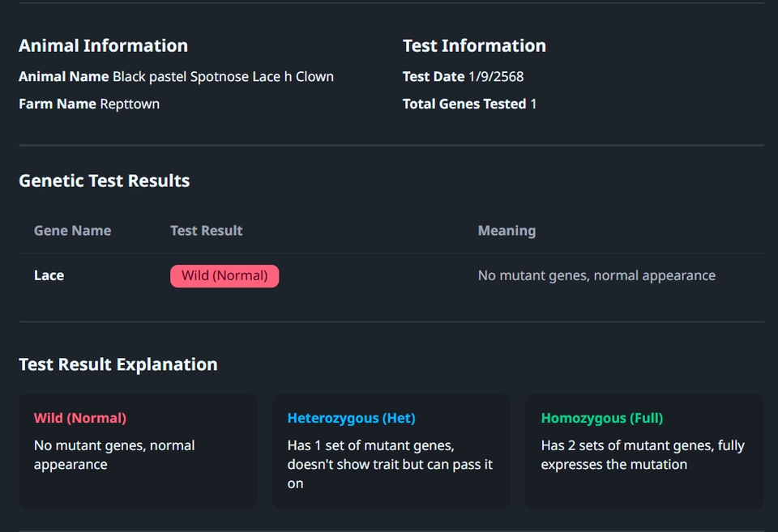Click the Heterozygous card description text
Image resolution: width=778 pixels, height=532 pixels.
click(390, 465)
